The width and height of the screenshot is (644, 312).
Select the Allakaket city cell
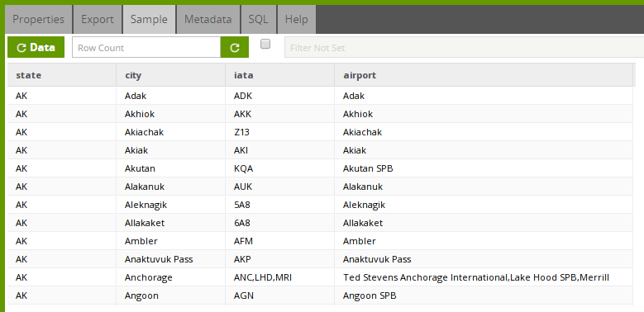pyautogui.click(x=171, y=223)
